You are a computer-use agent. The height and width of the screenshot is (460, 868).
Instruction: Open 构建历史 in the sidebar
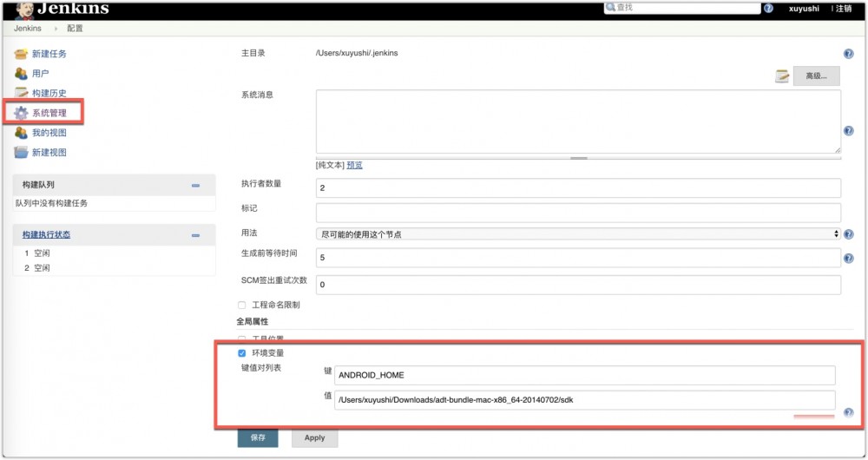click(49, 93)
